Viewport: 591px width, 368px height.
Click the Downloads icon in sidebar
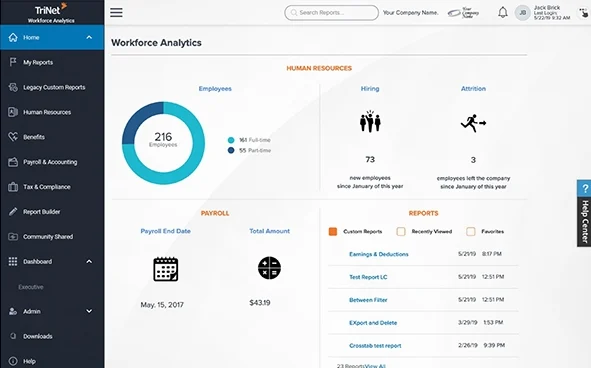point(13,336)
